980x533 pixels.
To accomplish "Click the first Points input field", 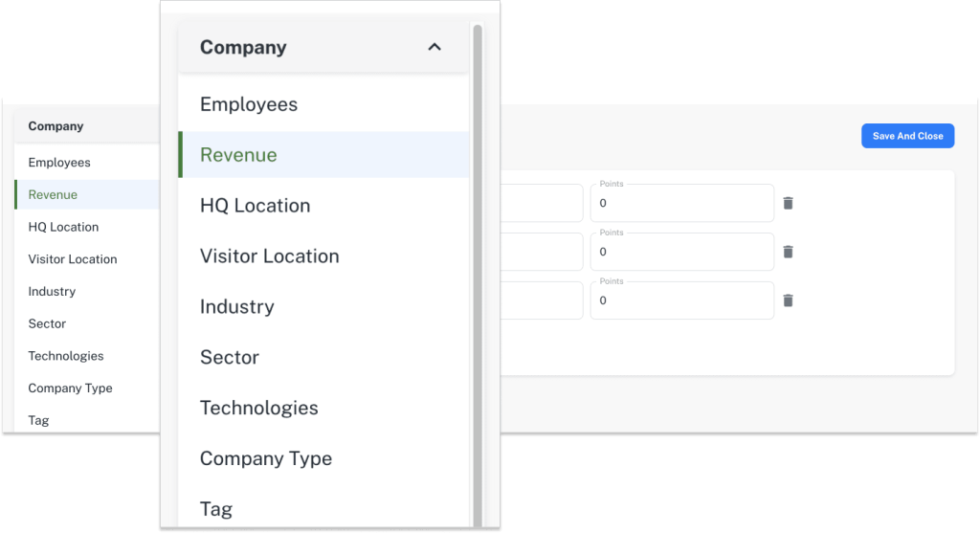I will [681, 203].
